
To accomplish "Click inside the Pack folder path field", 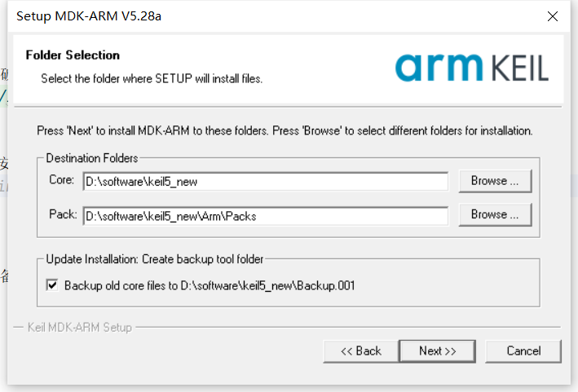I will pyautogui.click(x=266, y=216).
